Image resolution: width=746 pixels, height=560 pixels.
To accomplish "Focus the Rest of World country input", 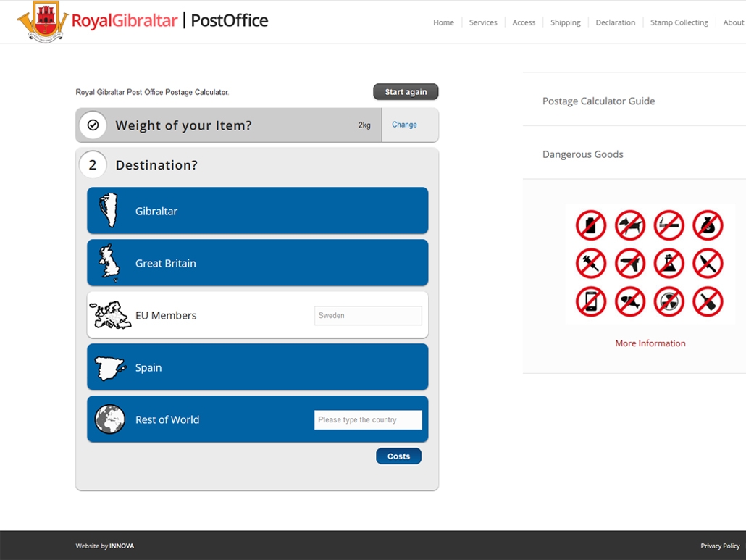I will pos(368,420).
